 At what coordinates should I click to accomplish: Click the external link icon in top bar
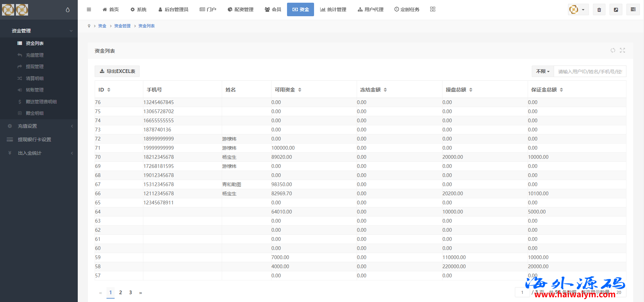pos(616,9)
